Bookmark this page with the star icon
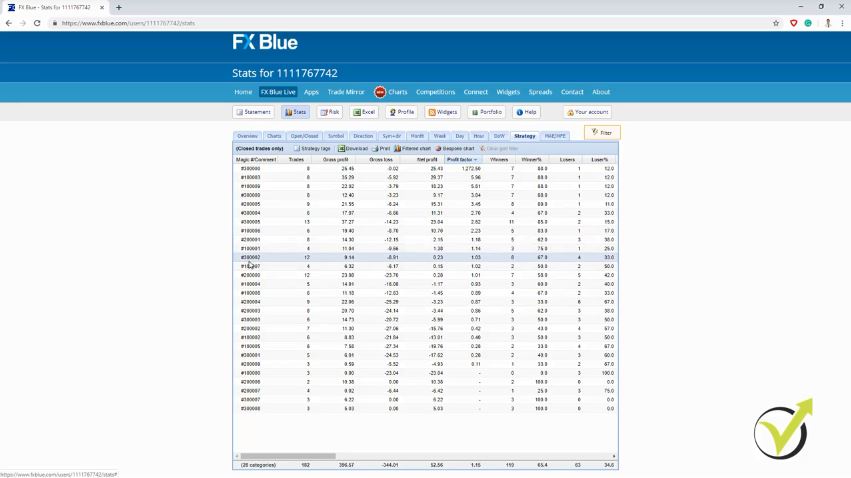Image resolution: width=851 pixels, height=478 pixels. pos(776,23)
